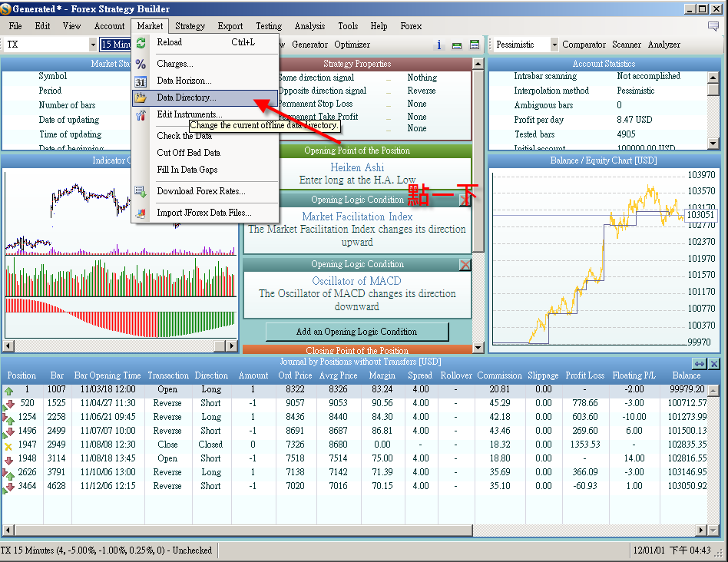This screenshot has width=728, height=562.
Task: Open the Optimizer from the toolbar
Action: [x=352, y=45]
